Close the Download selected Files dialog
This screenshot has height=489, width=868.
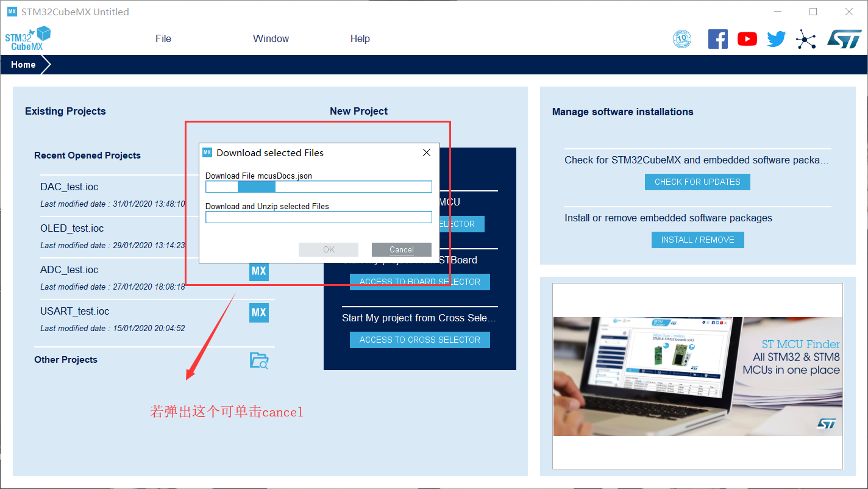click(x=427, y=152)
